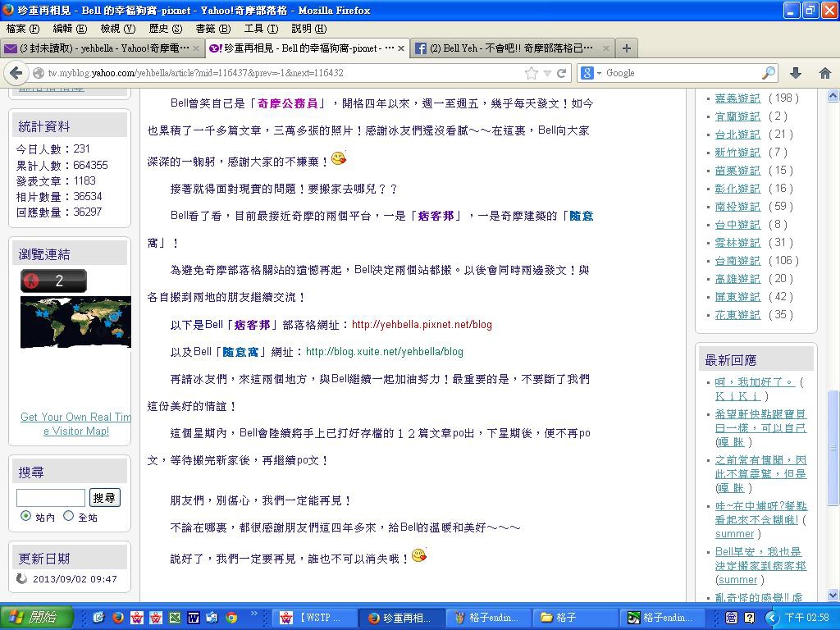Launch Word from quick launch bar
840x630 pixels.
194,618
